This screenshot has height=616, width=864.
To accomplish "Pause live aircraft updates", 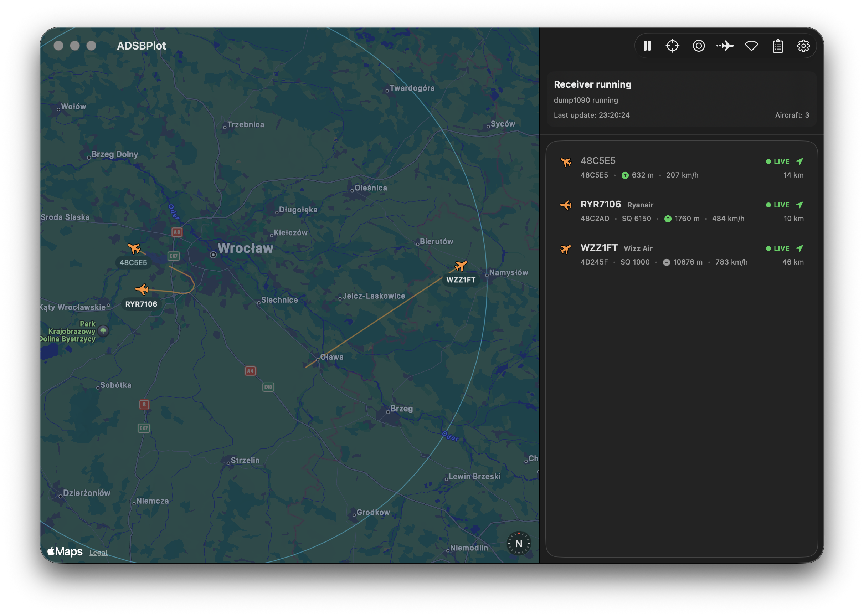I will point(647,46).
